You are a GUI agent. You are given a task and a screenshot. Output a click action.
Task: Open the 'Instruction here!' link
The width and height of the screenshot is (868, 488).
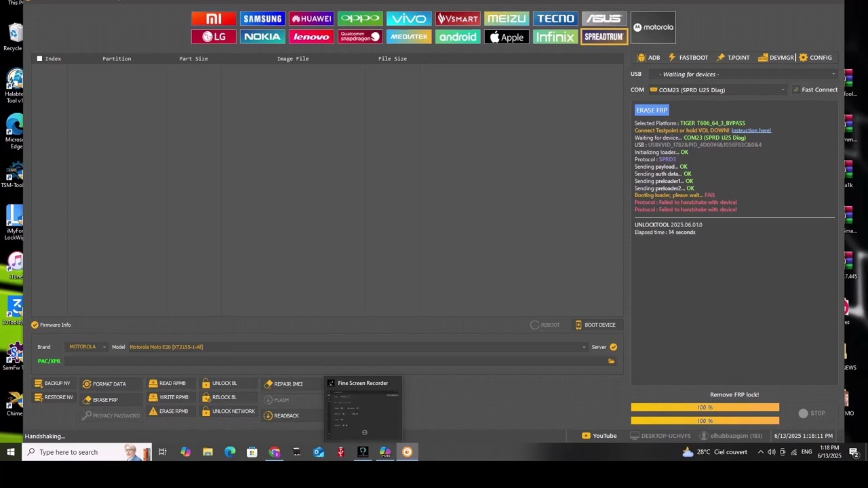pos(751,130)
